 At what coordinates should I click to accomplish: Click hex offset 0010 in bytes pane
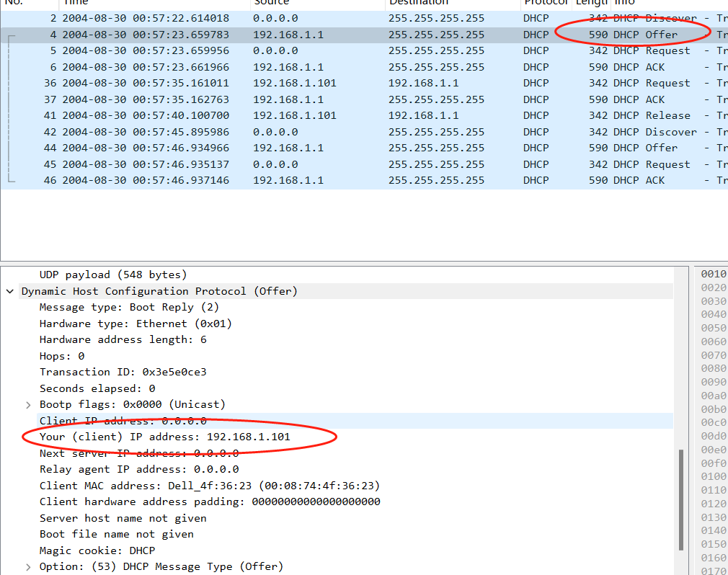pos(714,275)
